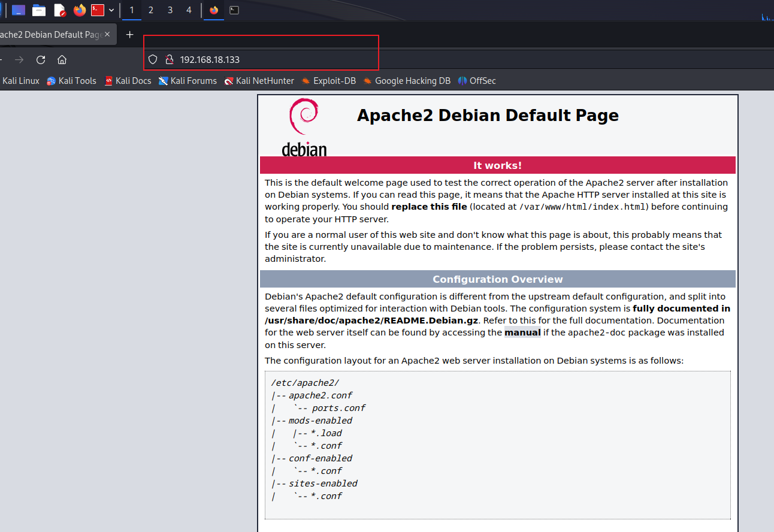Click the mods-enabled line in tree

[x=321, y=421]
